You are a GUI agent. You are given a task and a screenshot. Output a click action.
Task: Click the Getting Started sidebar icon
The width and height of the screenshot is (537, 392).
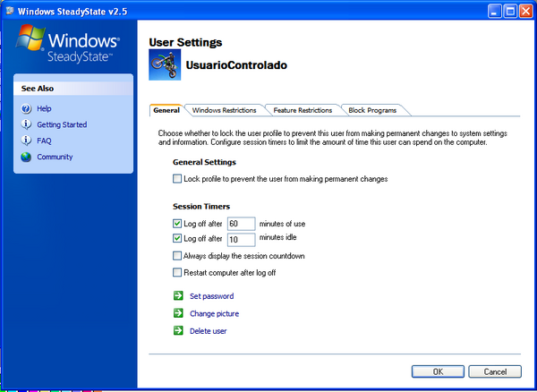pos(25,124)
